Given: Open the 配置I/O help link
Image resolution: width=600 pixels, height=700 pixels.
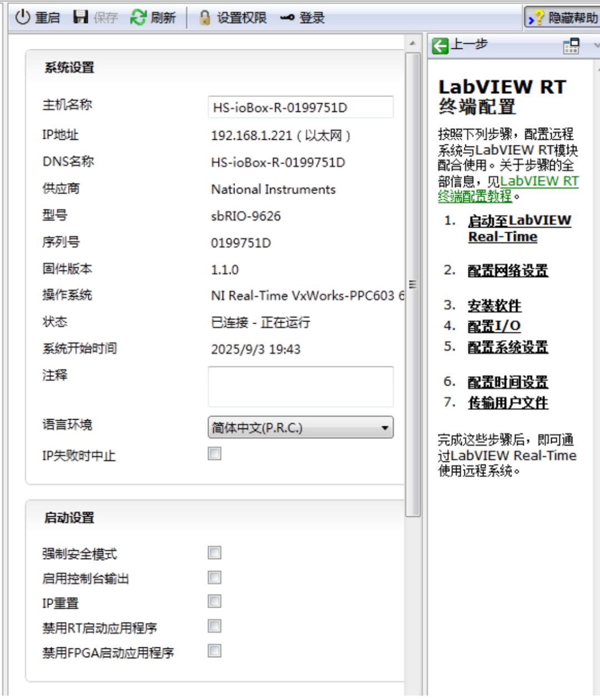Looking at the screenshot, I should 494,326.
